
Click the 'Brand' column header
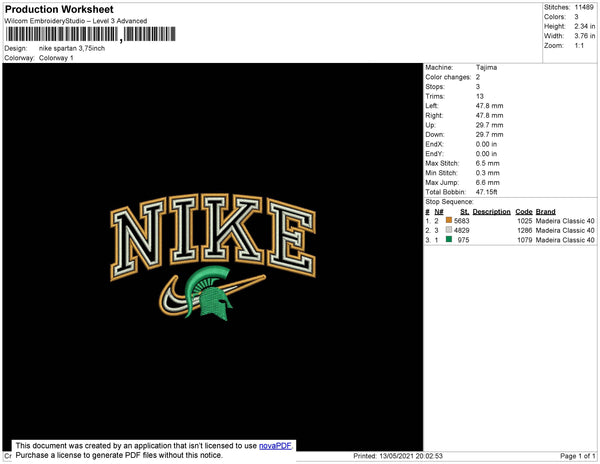click(x=545, y=212)
